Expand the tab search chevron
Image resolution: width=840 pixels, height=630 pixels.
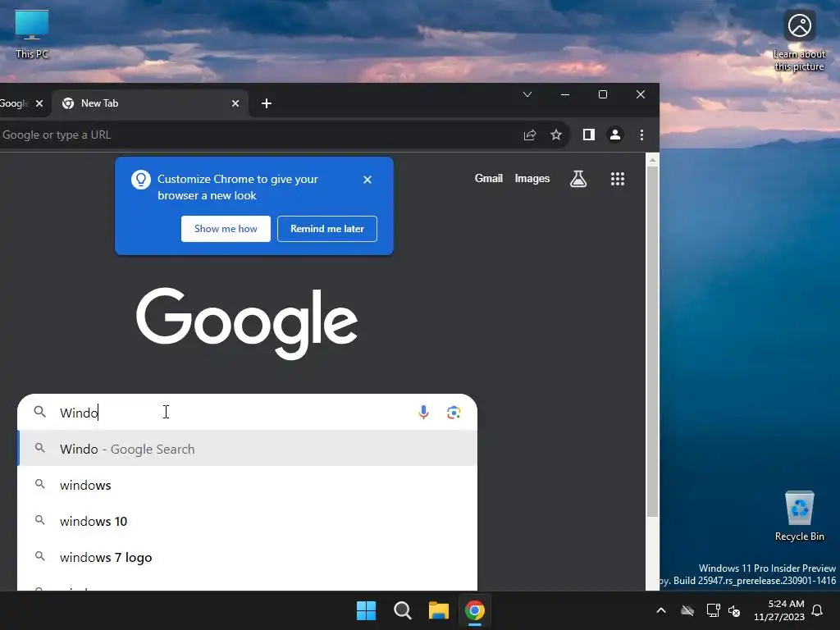tap(527, 94)
